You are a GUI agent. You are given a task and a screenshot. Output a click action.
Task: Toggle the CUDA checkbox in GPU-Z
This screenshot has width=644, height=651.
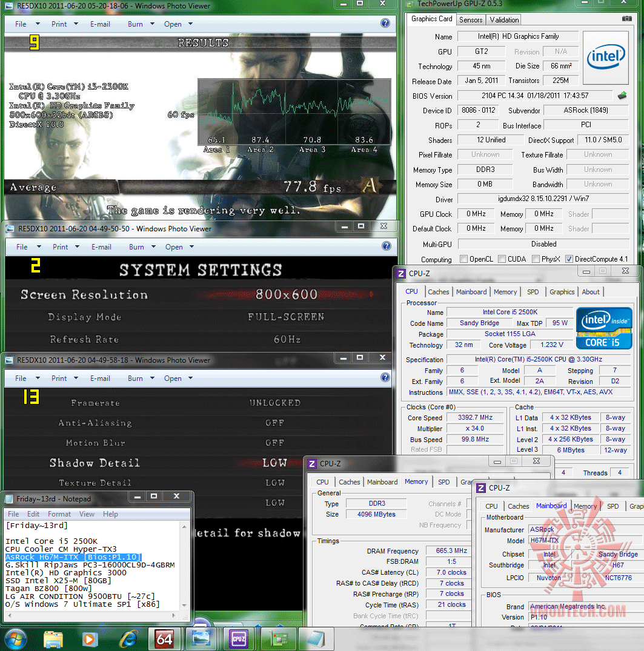tap(502, 259)
